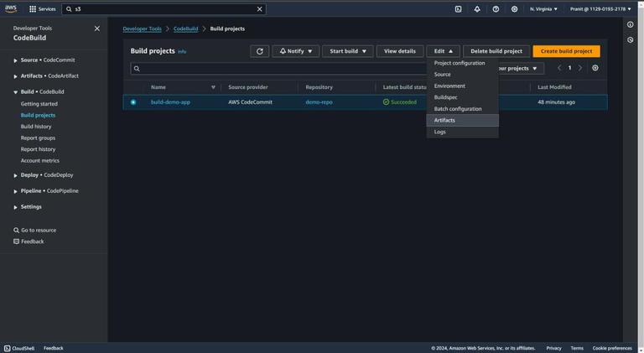Choose Project configuration from the Edit menu
The height and width of the screenshot is (353, 644).
pyautogui.click(x=463, y=63)
